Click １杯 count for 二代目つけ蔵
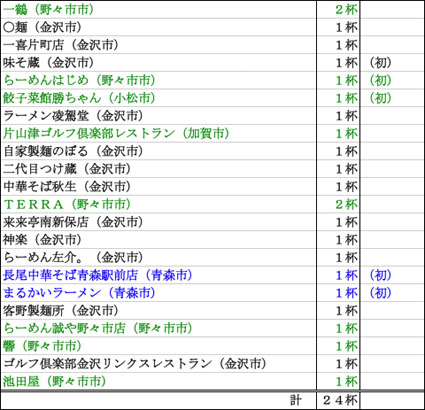The height and width of the screenshot is (410, 425). click(x=346, y=169)
